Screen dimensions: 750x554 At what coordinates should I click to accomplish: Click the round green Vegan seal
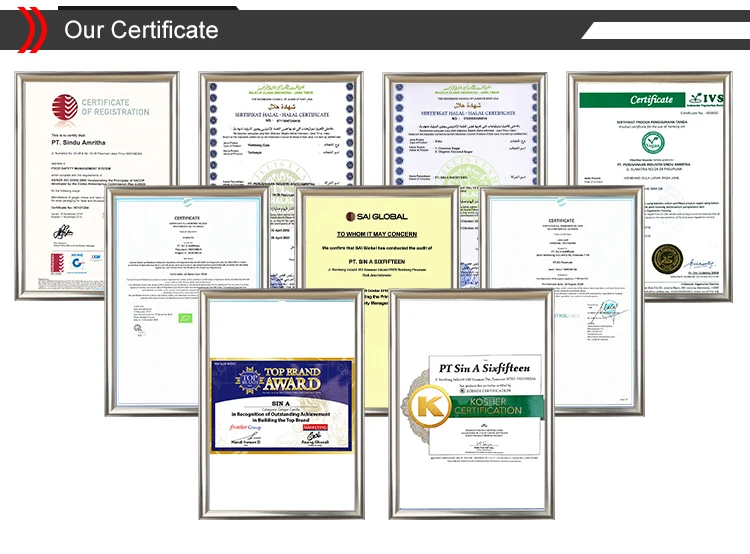[652, 143]
